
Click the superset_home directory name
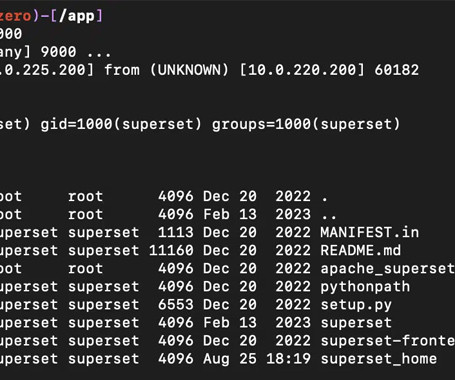pos(379,359)
